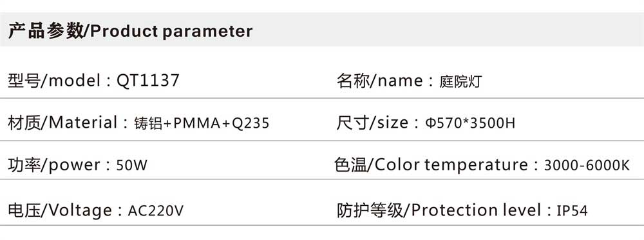Click the 防护等级/Protection level label

[439, 210]
